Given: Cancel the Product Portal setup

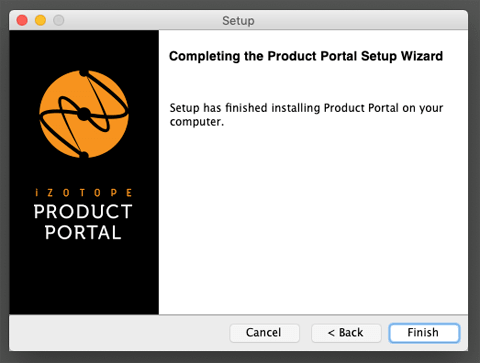Looking at the screenshot, I should coord(264,333).
